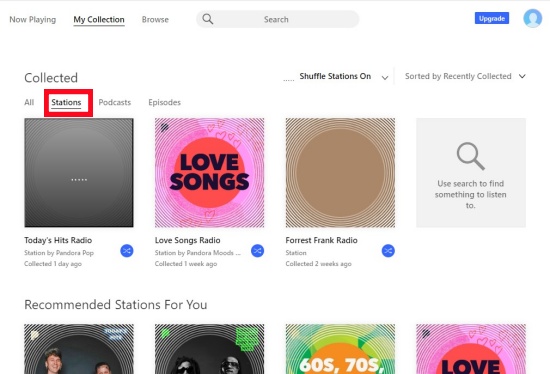Click the Forrest Frank Radio title

[321, 240]
